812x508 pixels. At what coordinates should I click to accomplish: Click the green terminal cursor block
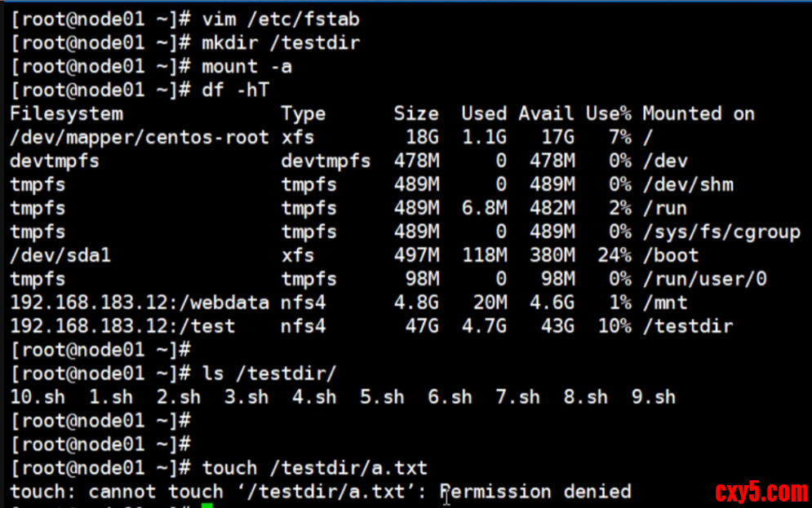(207, 506)
